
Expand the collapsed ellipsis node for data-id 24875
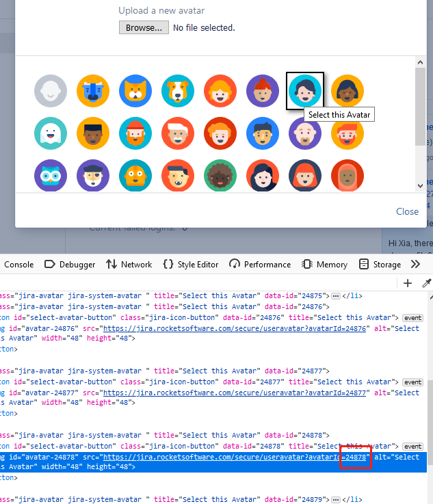tap(336, 296)
